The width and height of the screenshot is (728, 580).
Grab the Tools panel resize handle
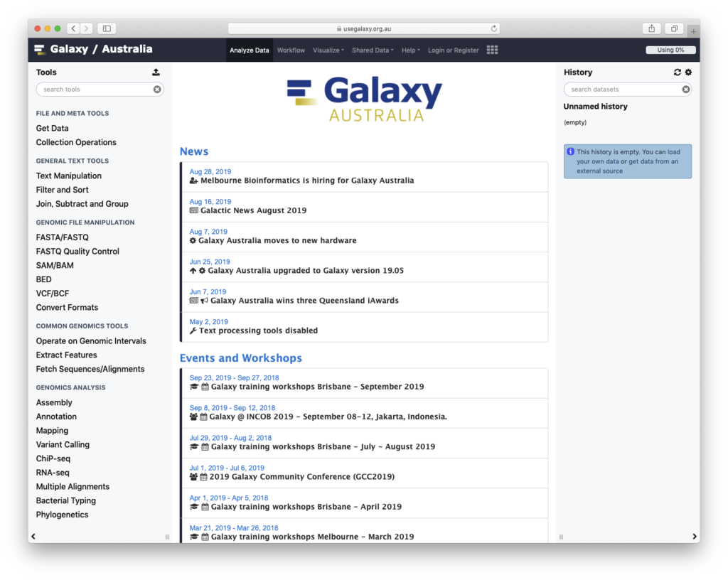tap(167, 537)
